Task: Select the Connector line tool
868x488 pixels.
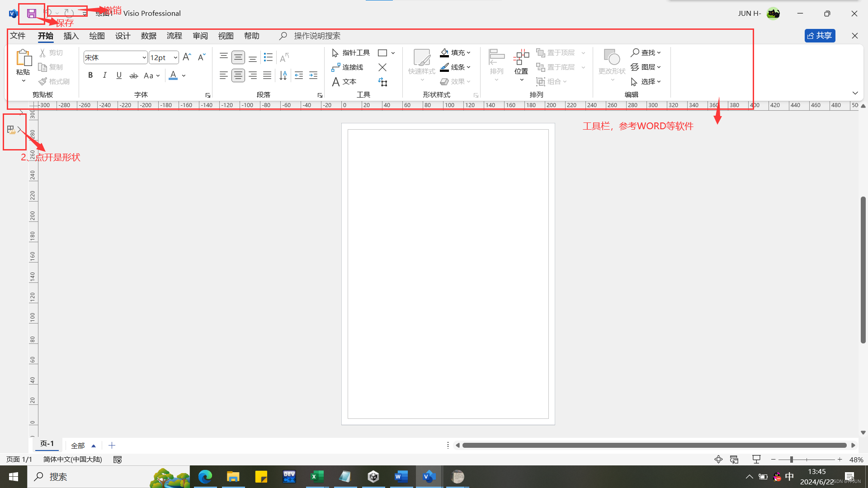Action: pyautogui.click(x=347, y=67)
